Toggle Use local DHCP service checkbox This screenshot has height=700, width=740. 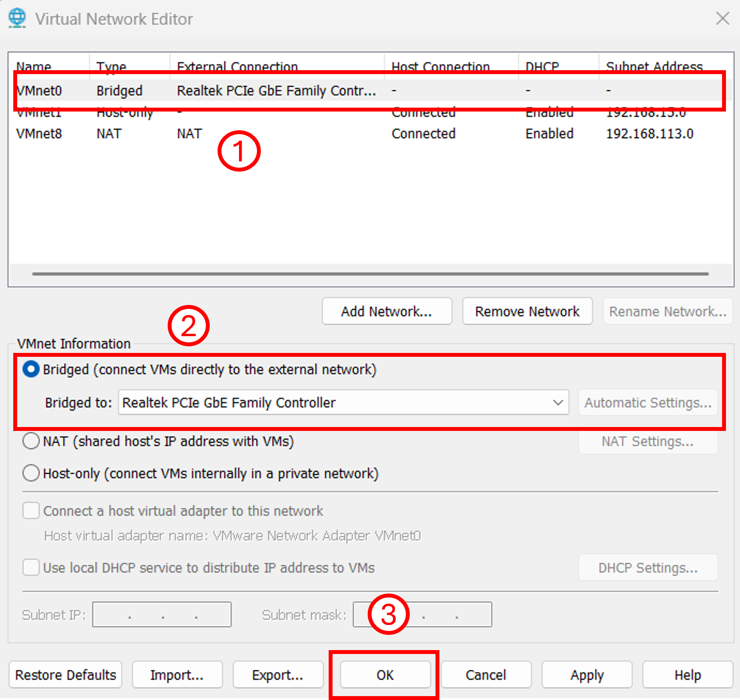(31, 567)
